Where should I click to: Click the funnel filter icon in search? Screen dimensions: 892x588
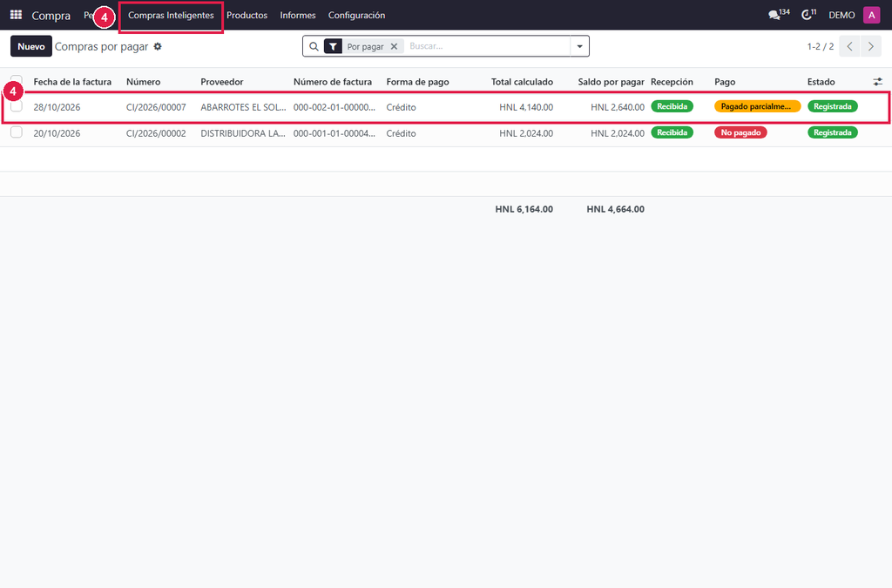coord(333,47)
